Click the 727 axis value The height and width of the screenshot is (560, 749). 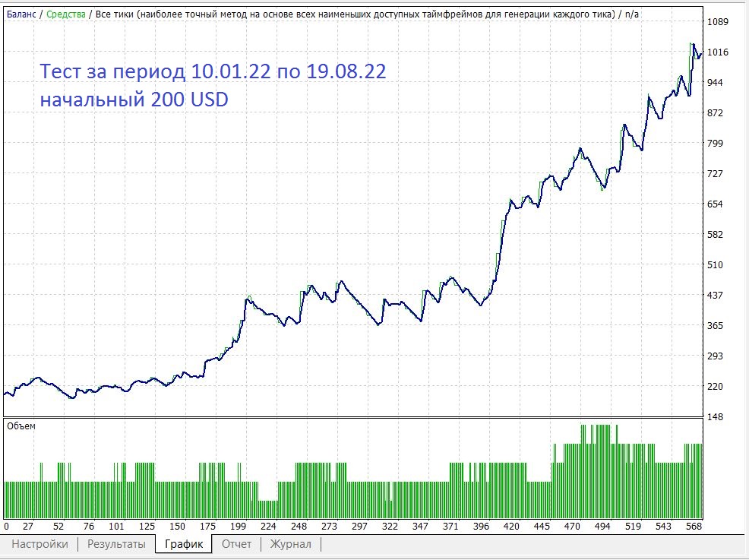click(x=715, y=173)
